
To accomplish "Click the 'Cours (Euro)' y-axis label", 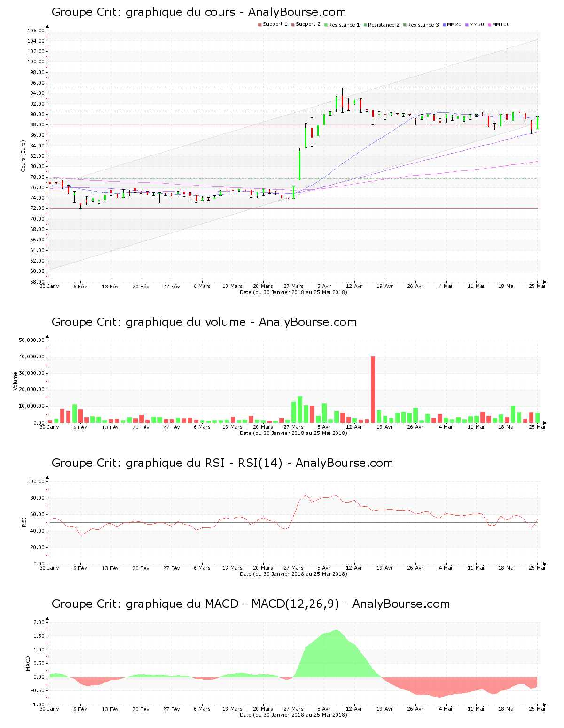I will coord(23,156).
